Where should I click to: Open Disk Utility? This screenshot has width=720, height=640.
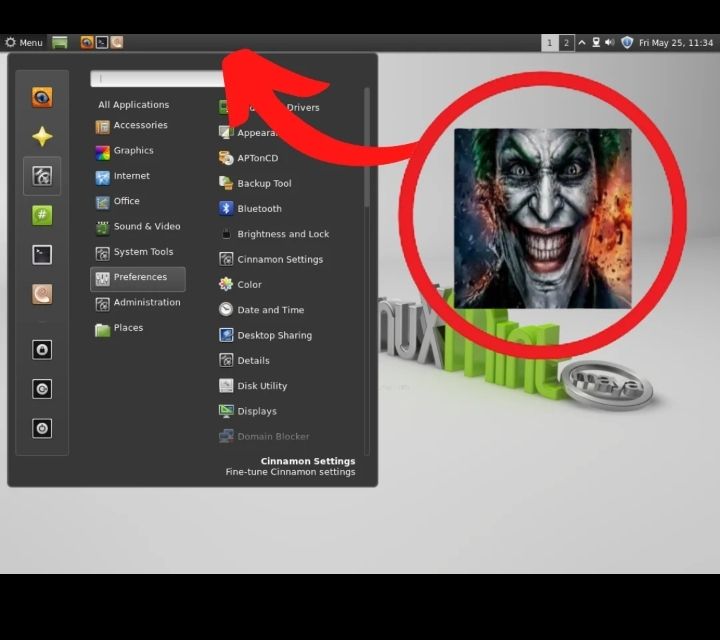pyautogui.click(x=253, y=386)
